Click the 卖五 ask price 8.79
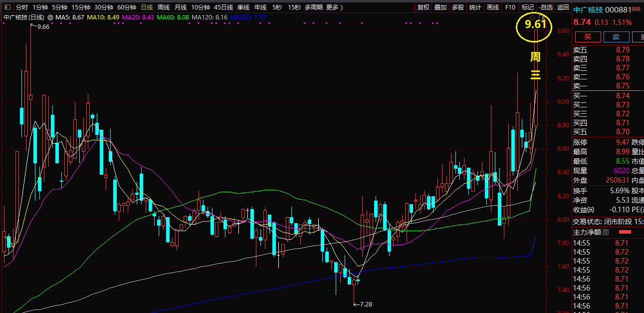 tap(623, 50)
